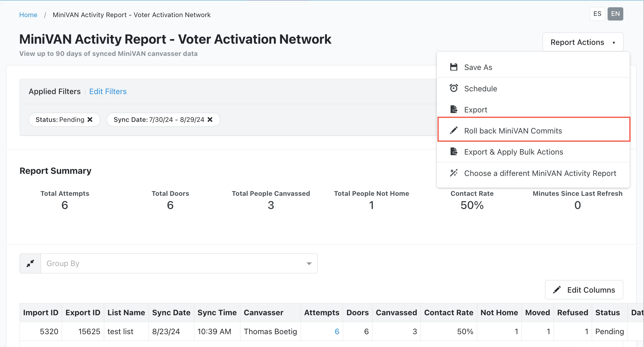644x347 pixels.
Task: Select Roll back MiniVAN Commits menu item
Action: pos(513,131)
